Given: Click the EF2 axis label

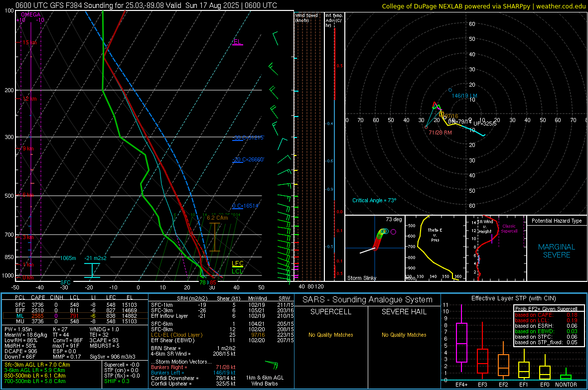Looking at the screenshot, I should coord(503,385).
